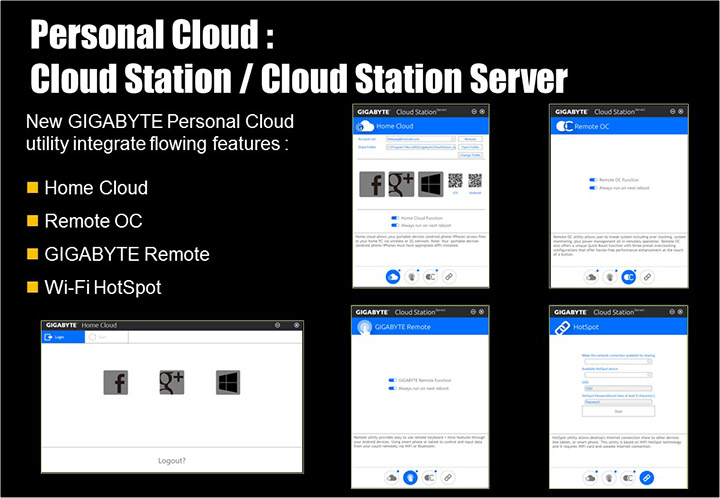
Task: Toggle the GIGABYTE Remote Function switch
Action: (x=392, y=380)
